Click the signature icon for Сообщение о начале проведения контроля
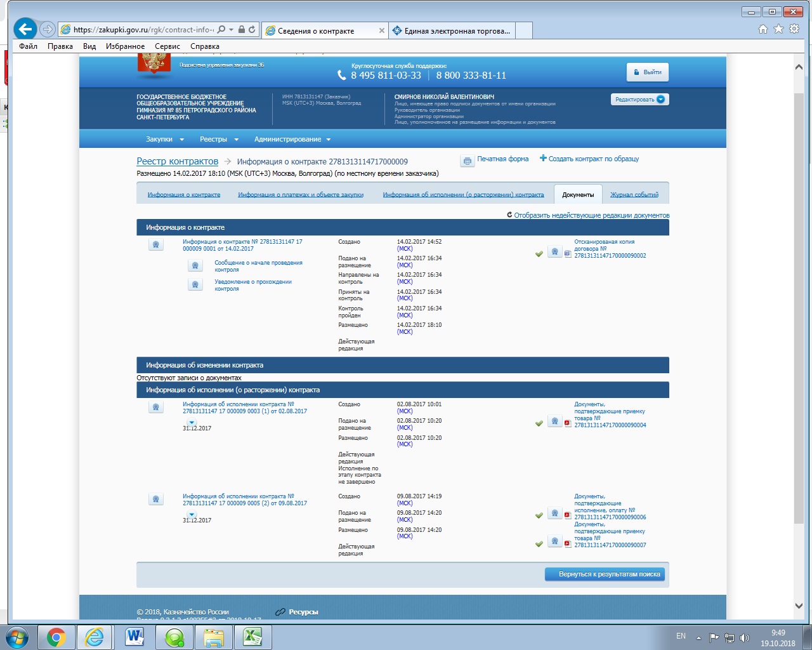The height and width of the screenshot is (650, 812). 195,266
